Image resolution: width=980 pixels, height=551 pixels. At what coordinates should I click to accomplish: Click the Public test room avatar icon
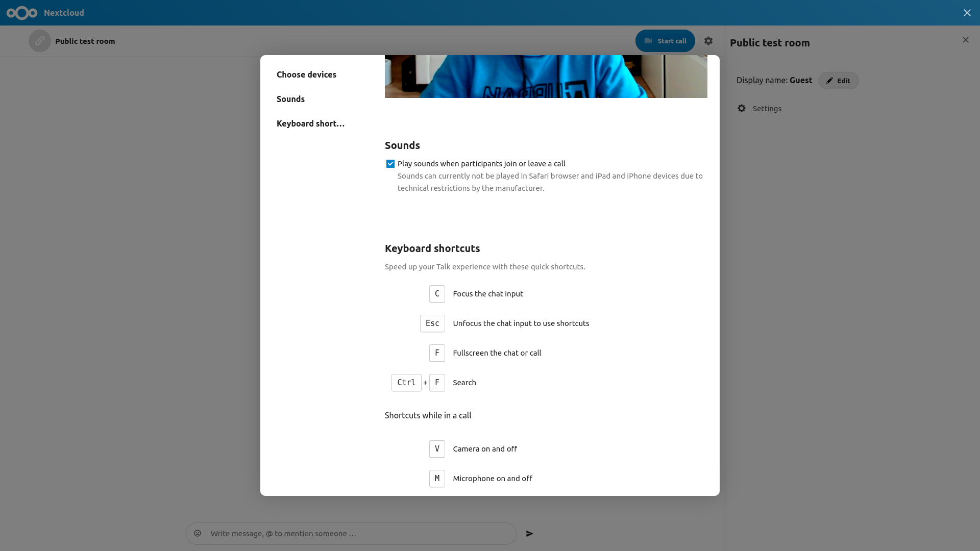click(x=40, y=41)
